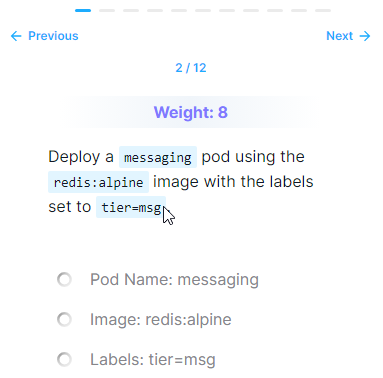
Task: Click the 2 / 12 question counter
Action: [x=191, y=68]
